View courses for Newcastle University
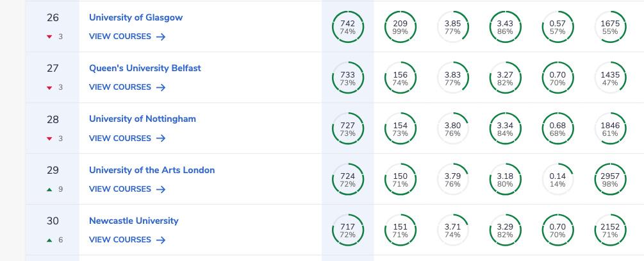Screen dimensions: 644x261 tap(127, 240)
